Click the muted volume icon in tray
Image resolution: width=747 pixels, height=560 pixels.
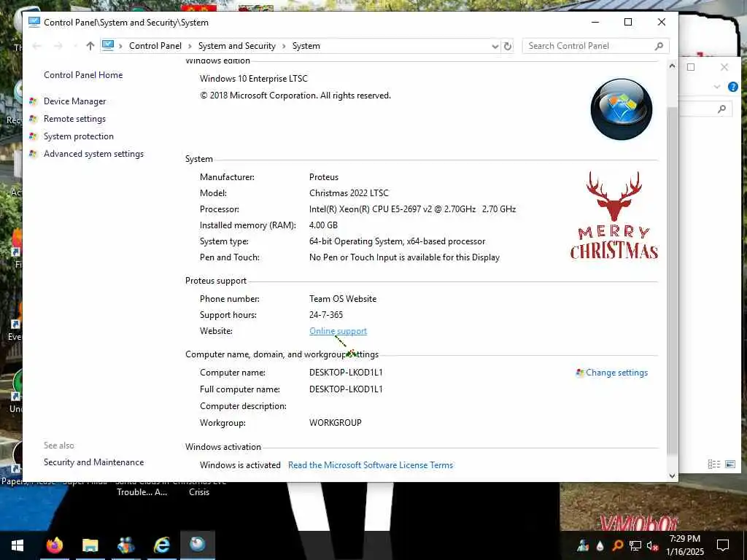[x=652, y=545]
